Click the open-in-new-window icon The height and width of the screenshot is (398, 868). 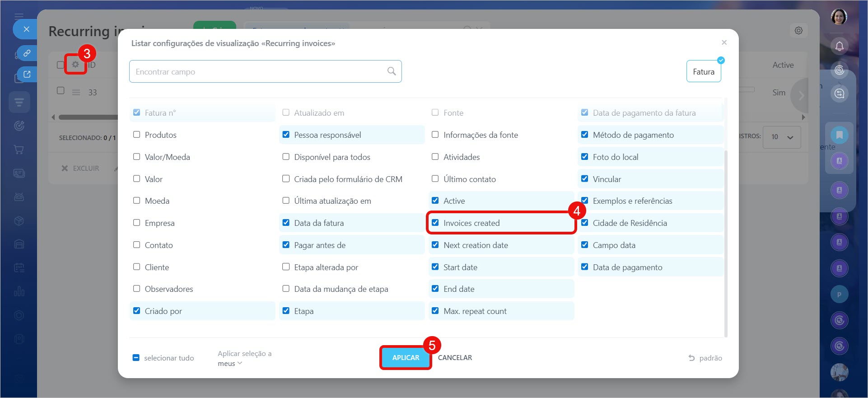(x=27, y=74)
